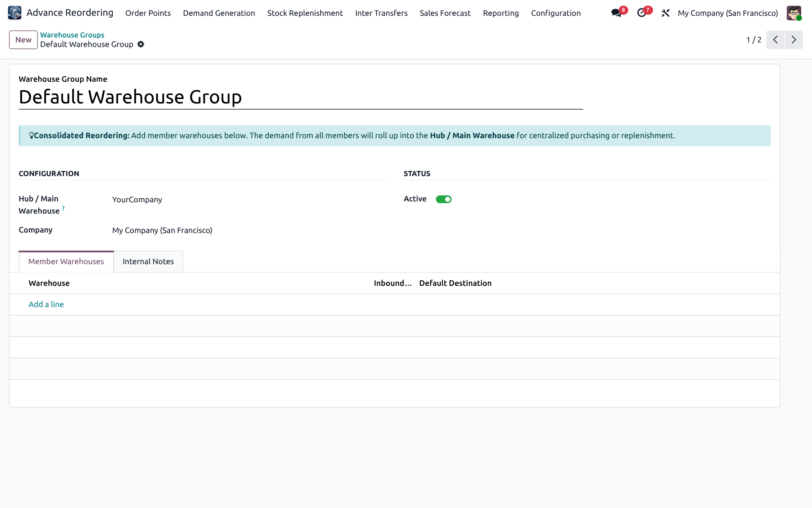Open the activities clock icon
The height and width of the screenshot is (508, 812).
click(x=641, y=13)
